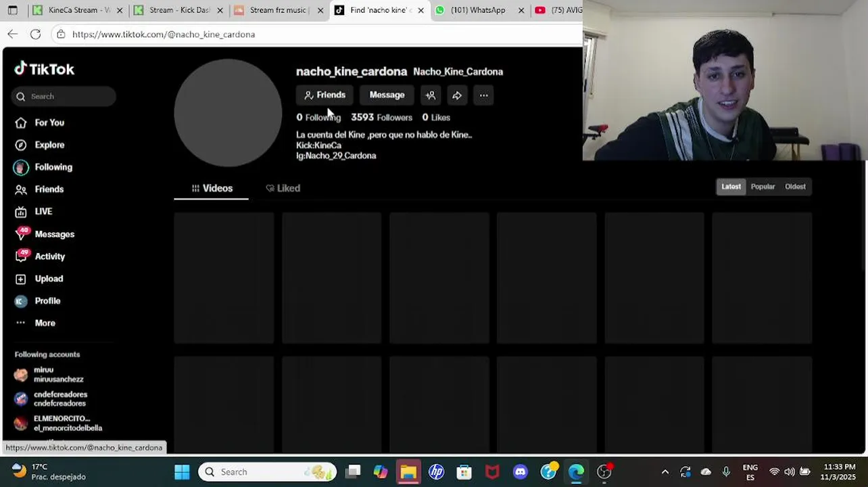This screenshot has width=868, height=487.
Task: Open the Copilot taskbar icon
Action: [x=381, y=472]
